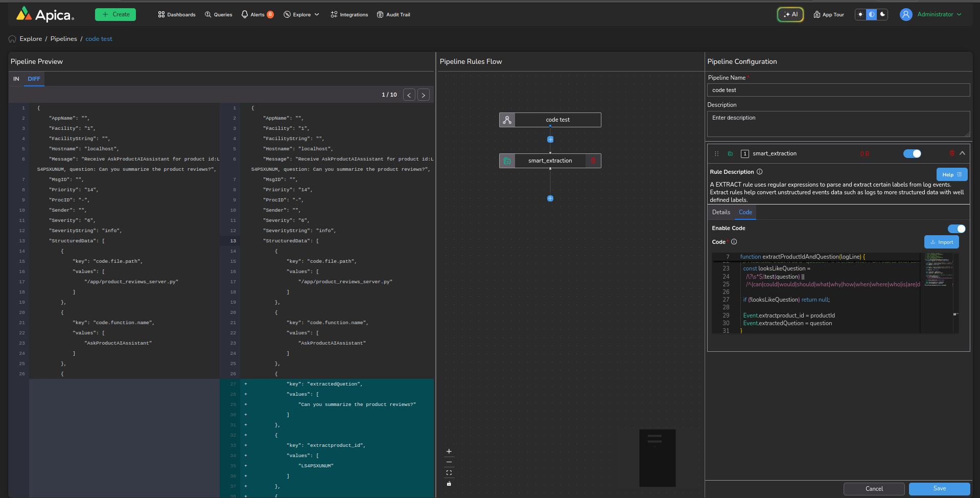Lock the flow canvas interactivity
The image size is (980, 498).
point(449,484)
